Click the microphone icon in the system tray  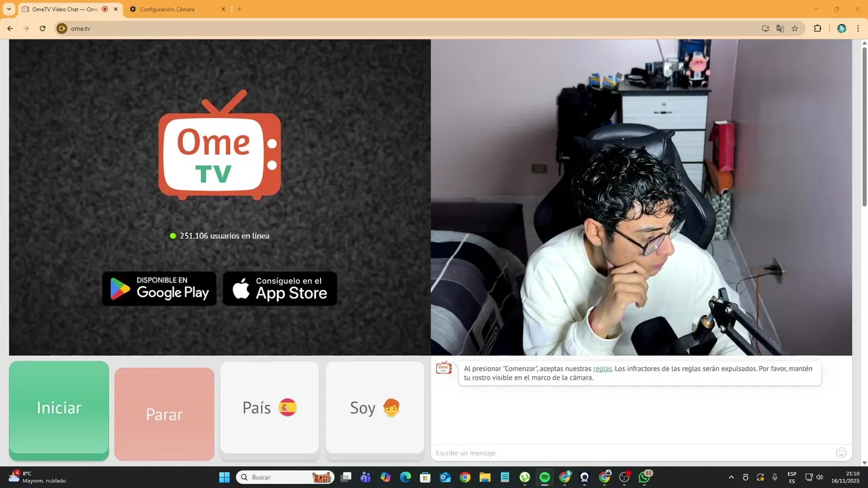tap(775, 477)
